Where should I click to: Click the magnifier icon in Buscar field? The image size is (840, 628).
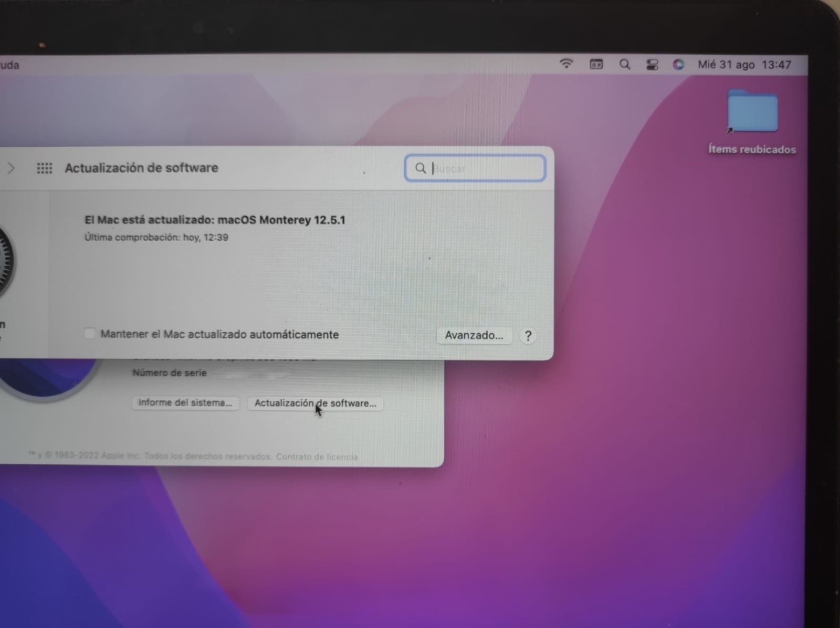[421, 168]
